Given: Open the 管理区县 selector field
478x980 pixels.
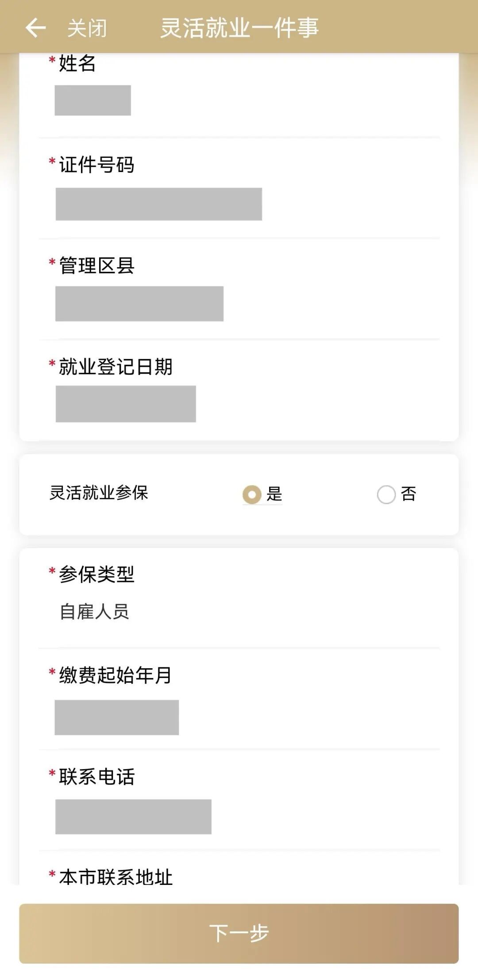Looking at the screenshot, I should click(x=139, y=303).
